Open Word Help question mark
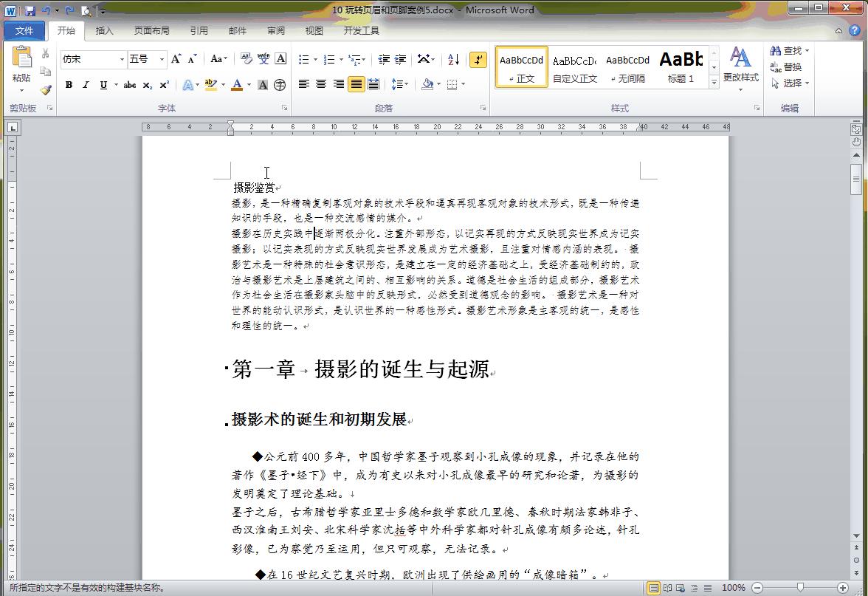868x596 pixels. pyautogui.click(x=855, y=30)
